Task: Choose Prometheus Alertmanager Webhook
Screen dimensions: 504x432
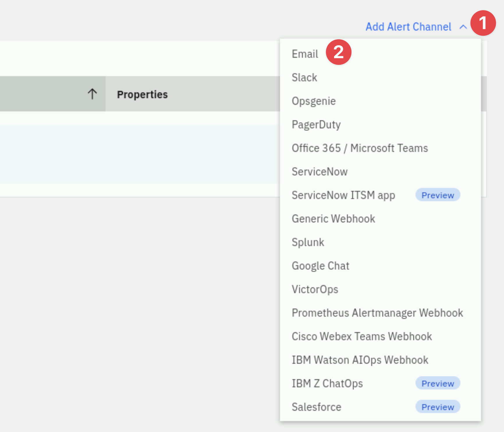Action: 380,313
